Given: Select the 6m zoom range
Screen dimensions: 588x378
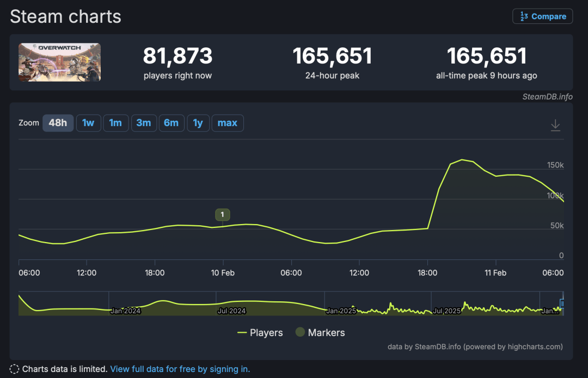Looking at the screenshot, I should coord(171,123).
